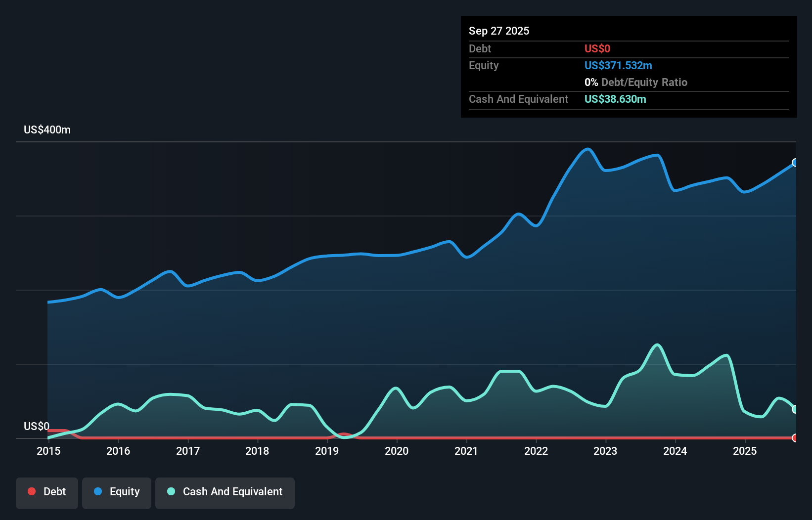The image size is (812, 520).
Task: Click the US$38.630m Cash value
Action: [615, 99]
